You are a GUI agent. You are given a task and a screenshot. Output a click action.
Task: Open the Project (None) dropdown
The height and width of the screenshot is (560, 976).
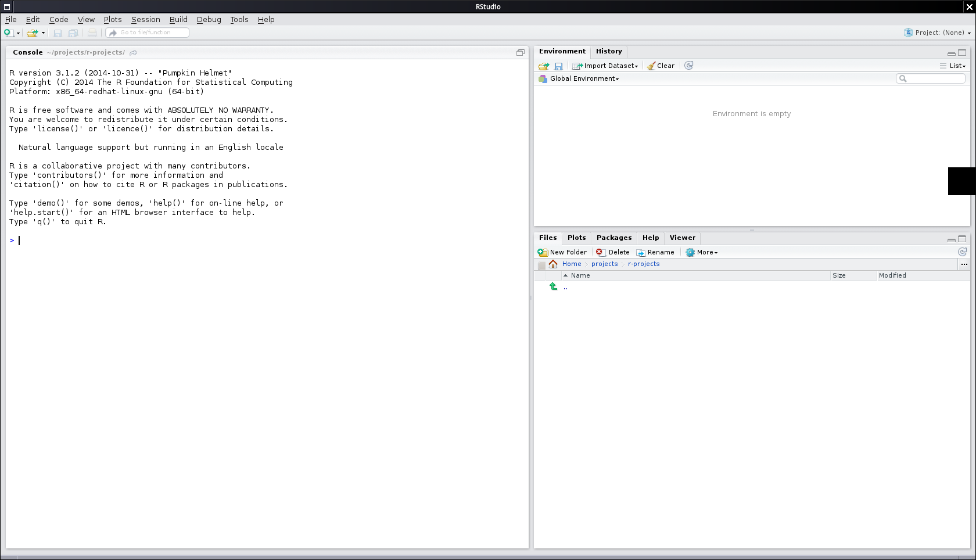point(938,33)
